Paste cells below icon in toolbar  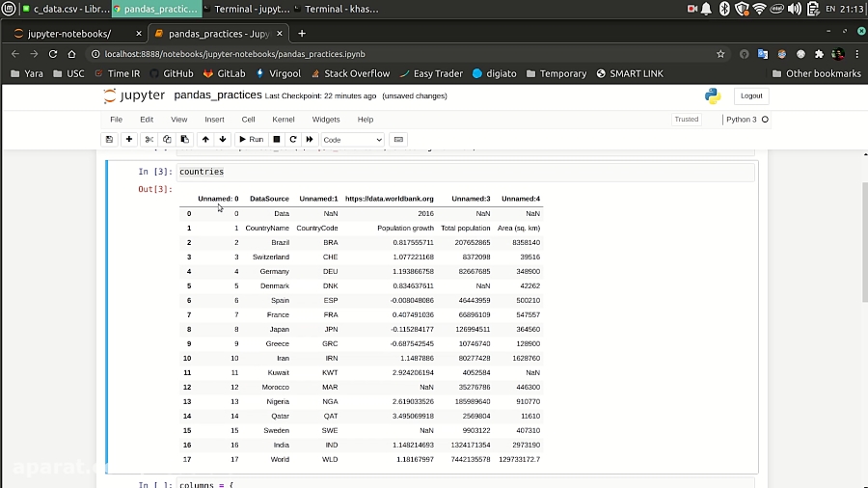(x=184, y=140)
